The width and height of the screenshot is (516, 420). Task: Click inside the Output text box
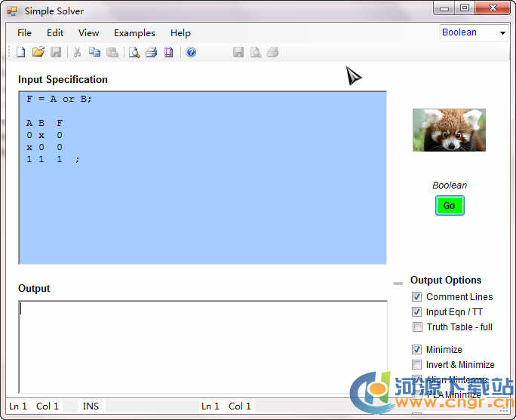tap(204, 347)
